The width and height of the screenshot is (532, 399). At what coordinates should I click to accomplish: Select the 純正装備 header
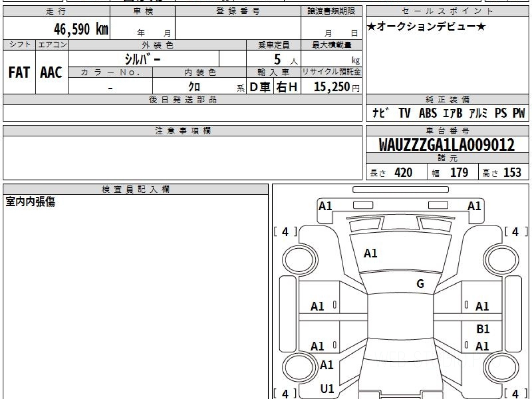tap(447, 100)
